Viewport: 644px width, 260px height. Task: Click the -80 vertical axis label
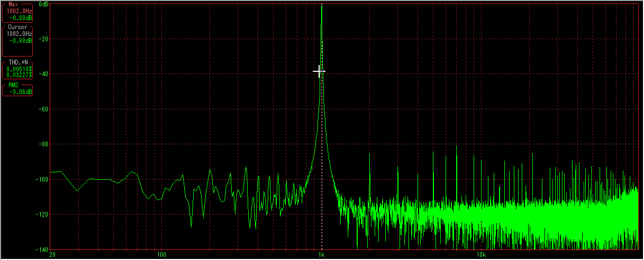click(44, 144)
